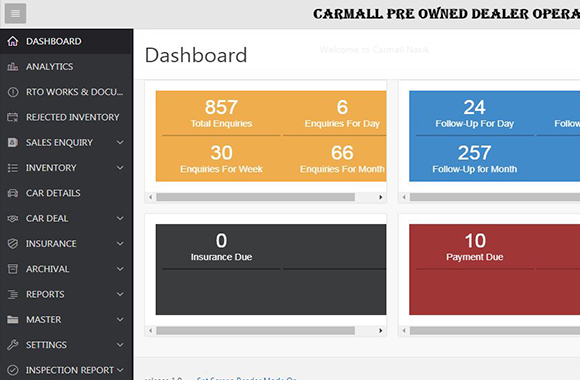Click the hamburger menu toggle button

pyautogui.click(x=15, y=13)
